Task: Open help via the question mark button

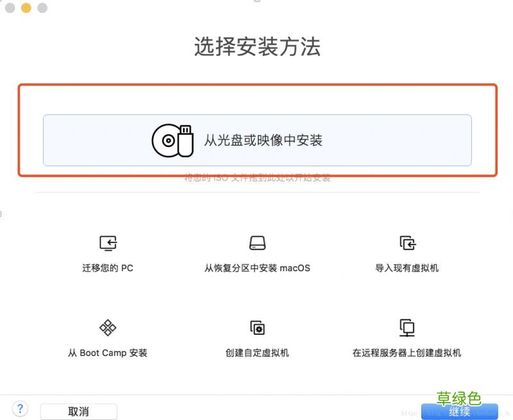Action: [x=20, y=408]
